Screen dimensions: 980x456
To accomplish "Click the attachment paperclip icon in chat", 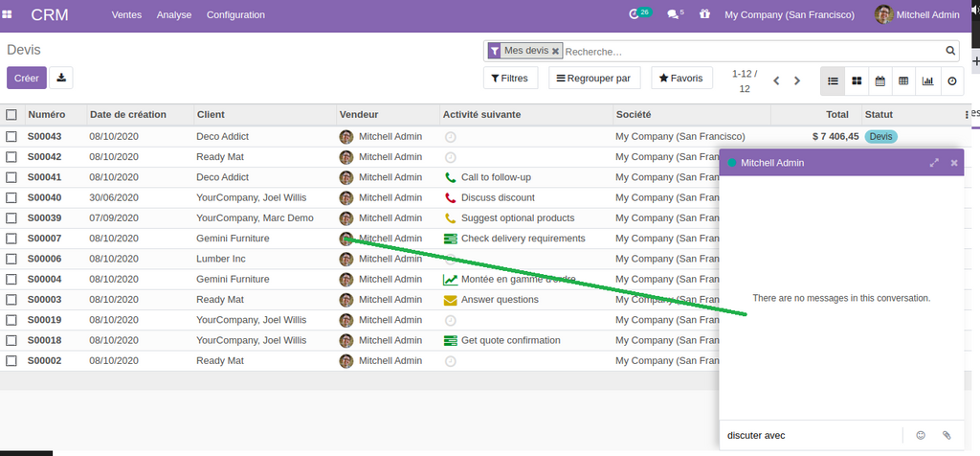I will (x=947, y=435).
